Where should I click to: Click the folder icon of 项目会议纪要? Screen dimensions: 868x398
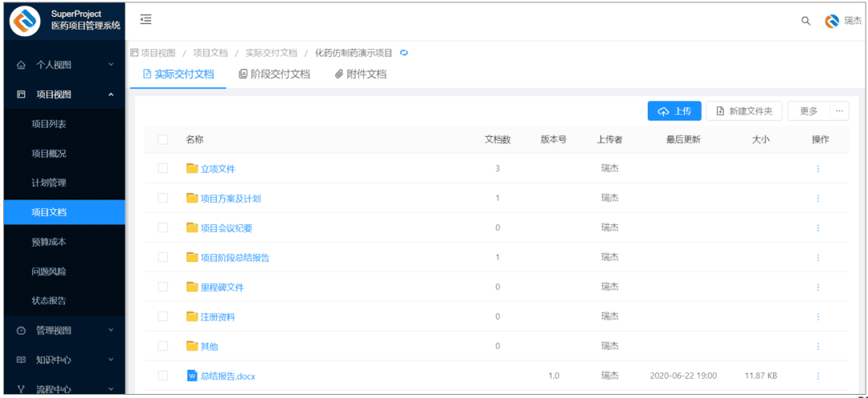coord(192,228)
